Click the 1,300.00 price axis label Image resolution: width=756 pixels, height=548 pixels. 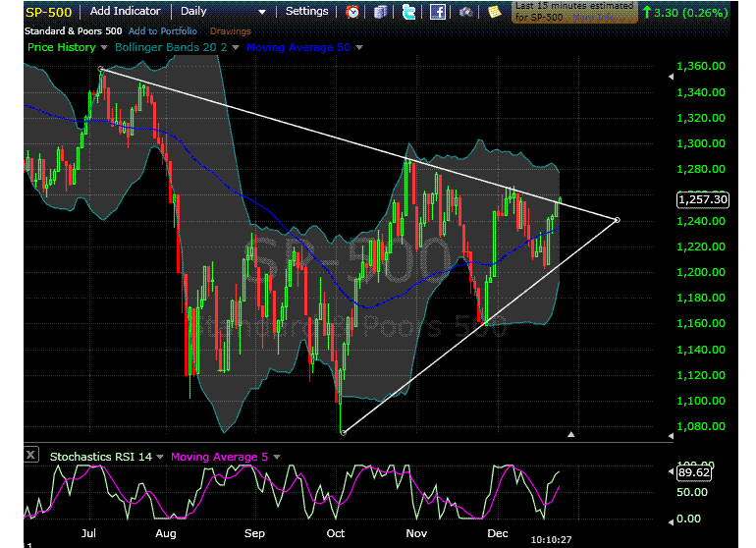701,143
